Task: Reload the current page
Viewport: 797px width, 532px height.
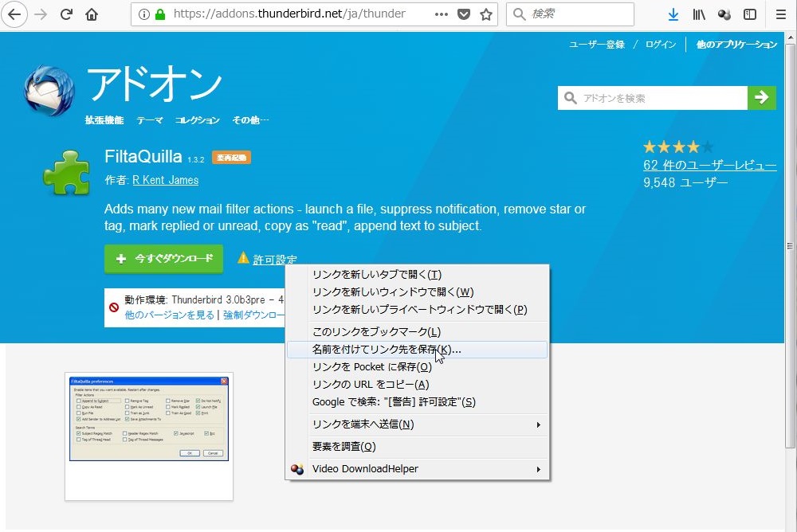Action: coord(67,14)
